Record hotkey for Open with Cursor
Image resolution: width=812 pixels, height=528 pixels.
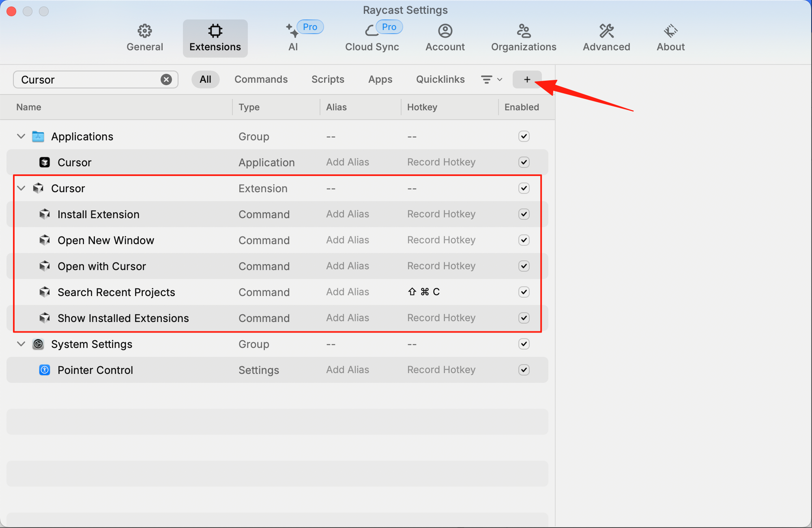tap(441, 266)
